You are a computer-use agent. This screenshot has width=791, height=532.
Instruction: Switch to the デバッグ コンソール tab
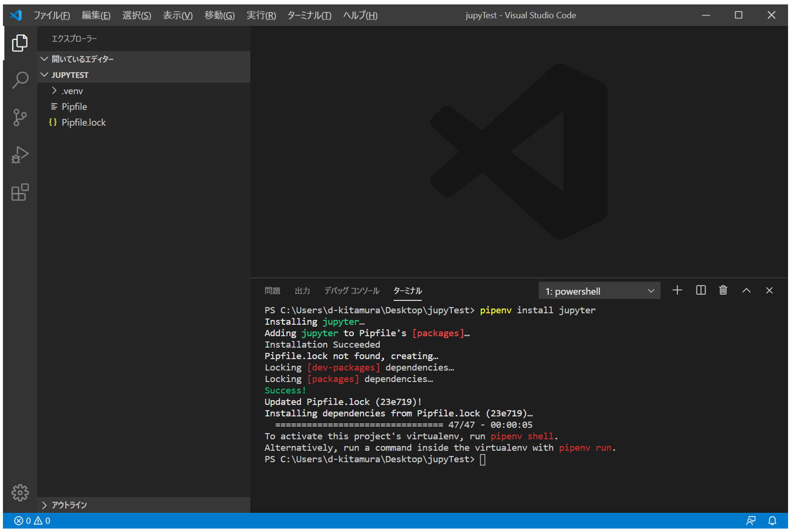(x=352, y=290)
